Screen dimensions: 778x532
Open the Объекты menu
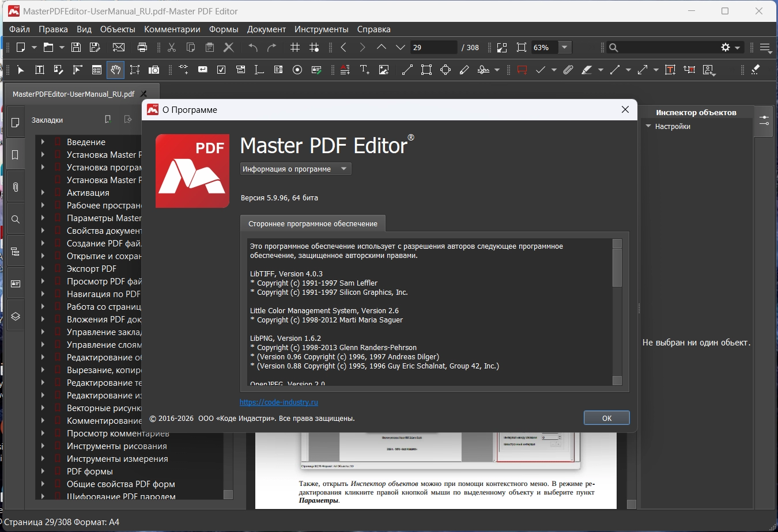pos(118,29)
